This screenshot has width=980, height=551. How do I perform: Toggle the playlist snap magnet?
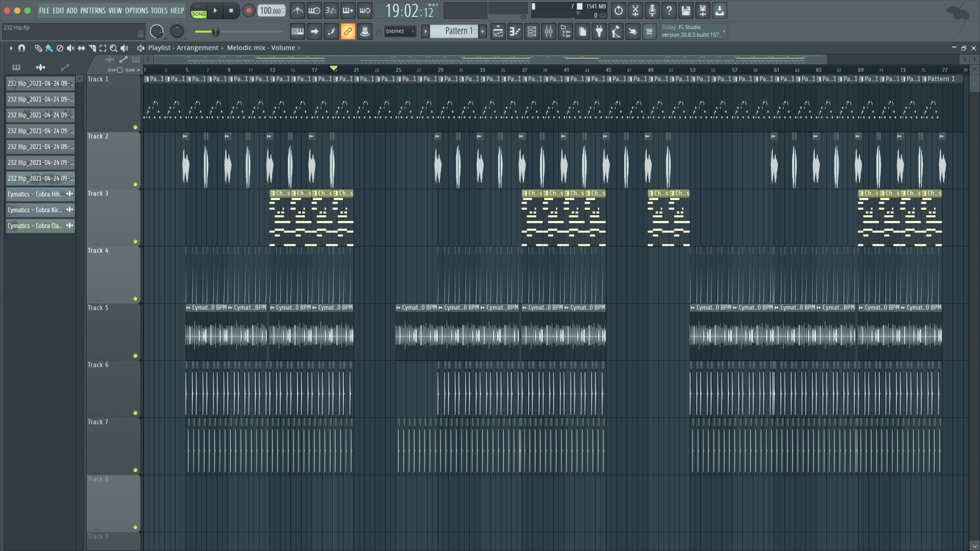pyautogui.click(x=21, y=48)
